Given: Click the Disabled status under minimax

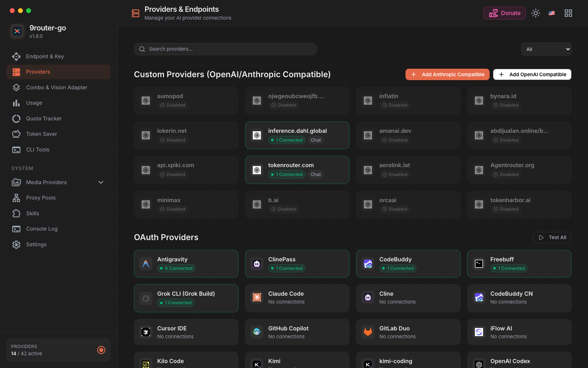Looking at the screenshot, I should [x=173, y=209].
